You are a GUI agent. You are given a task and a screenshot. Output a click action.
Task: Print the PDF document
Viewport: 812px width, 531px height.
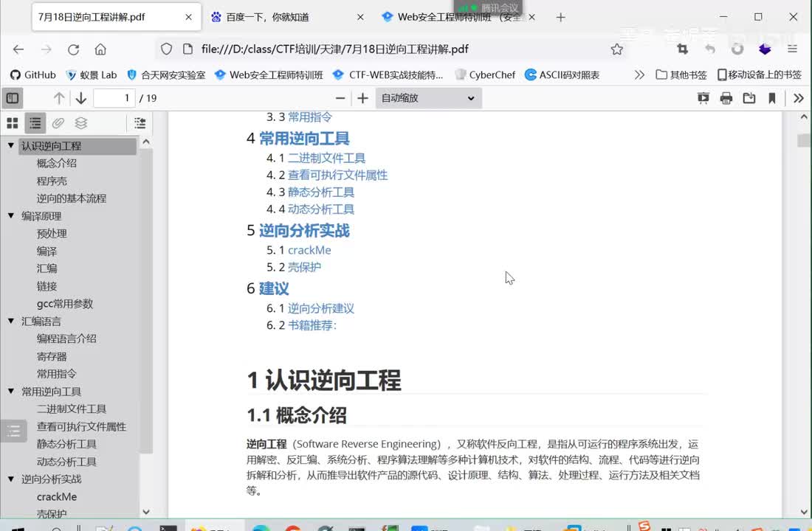click(726, 98)
